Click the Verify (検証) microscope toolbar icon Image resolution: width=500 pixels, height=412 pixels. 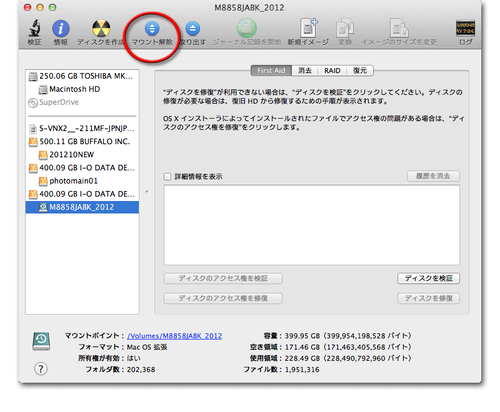click(x=34, y=28)
